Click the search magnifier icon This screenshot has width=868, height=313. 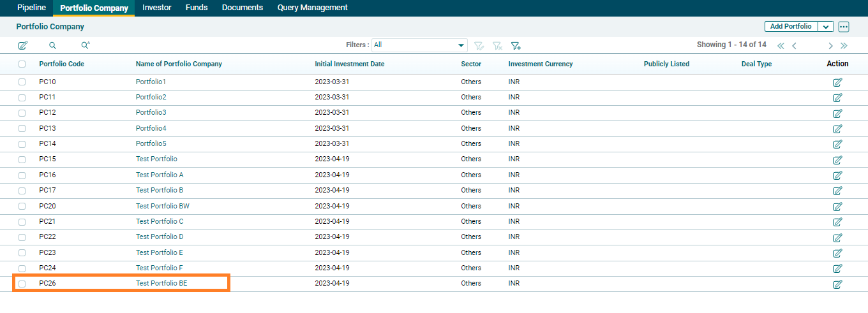tap(52, 45)
